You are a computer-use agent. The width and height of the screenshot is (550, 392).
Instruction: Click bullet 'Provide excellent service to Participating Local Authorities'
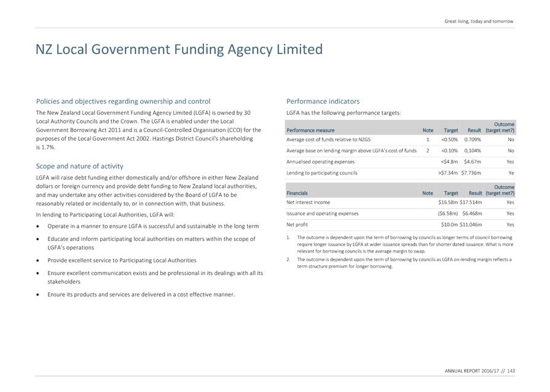[122, 261]
